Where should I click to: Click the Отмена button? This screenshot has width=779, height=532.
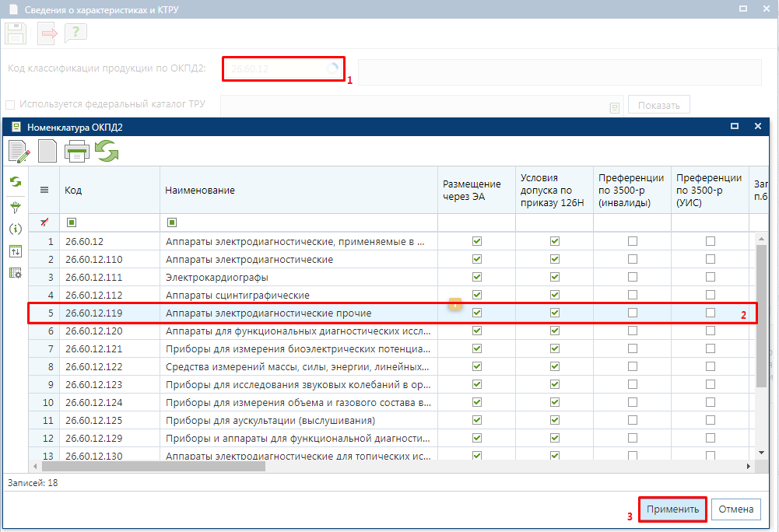735,509
